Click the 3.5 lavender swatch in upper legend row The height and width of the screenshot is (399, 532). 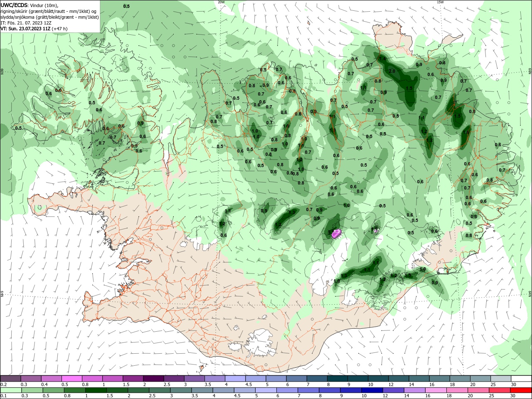pos(215,378)
